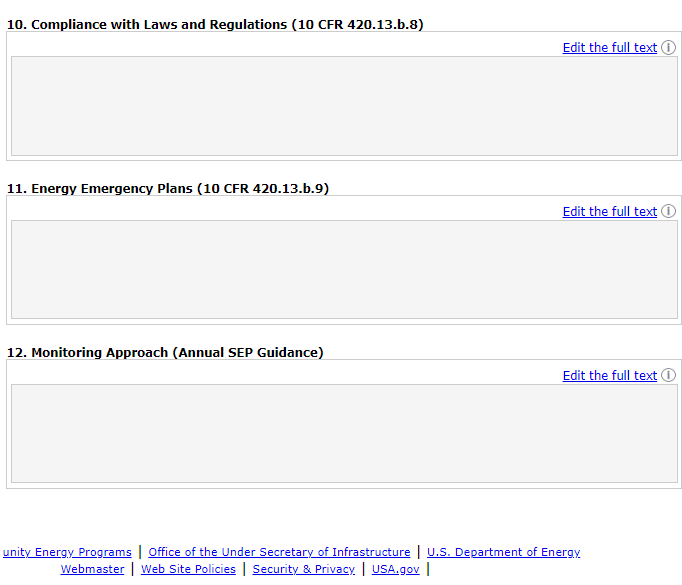Edit the full text for Monitoring Approach
This screenshot has width=682, height=585.
click(609, 375)
